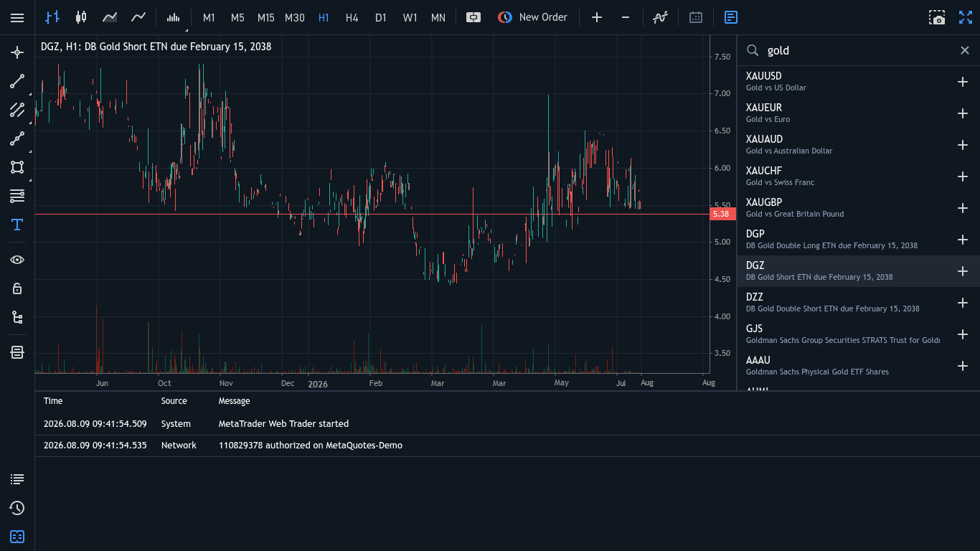The height and width of the screenshot is (551, 980).
Task: Select the W1 timeframe
Action: tap(410, 17)
